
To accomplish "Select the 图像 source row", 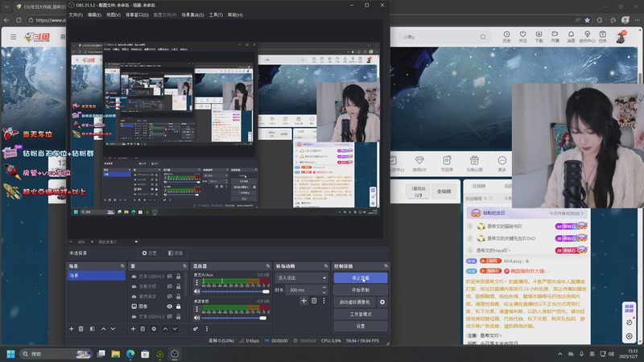I will (x=156, y=306).
